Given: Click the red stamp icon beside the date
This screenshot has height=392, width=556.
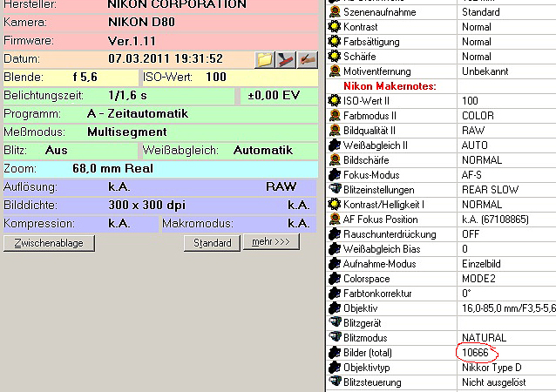Looking at the screenshot, I should tap(286, 59).
